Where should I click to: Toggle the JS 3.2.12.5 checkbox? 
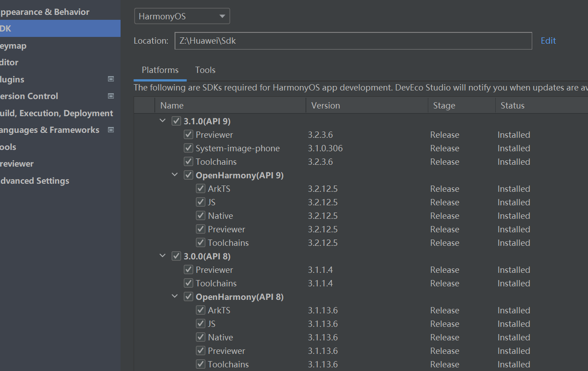(x=201, y=202)
